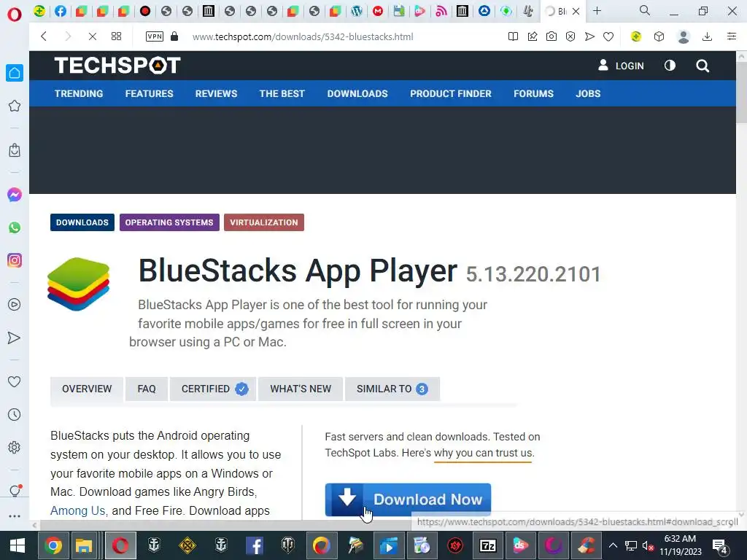
Task: Open THE BEST menu
Action: (282, 94)
